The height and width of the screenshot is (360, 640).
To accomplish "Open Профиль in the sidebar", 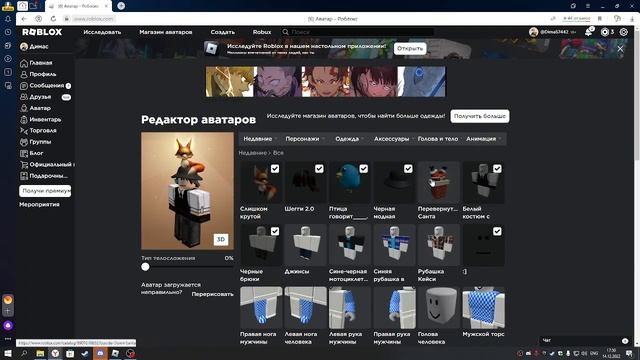I will tap(42, 74).
